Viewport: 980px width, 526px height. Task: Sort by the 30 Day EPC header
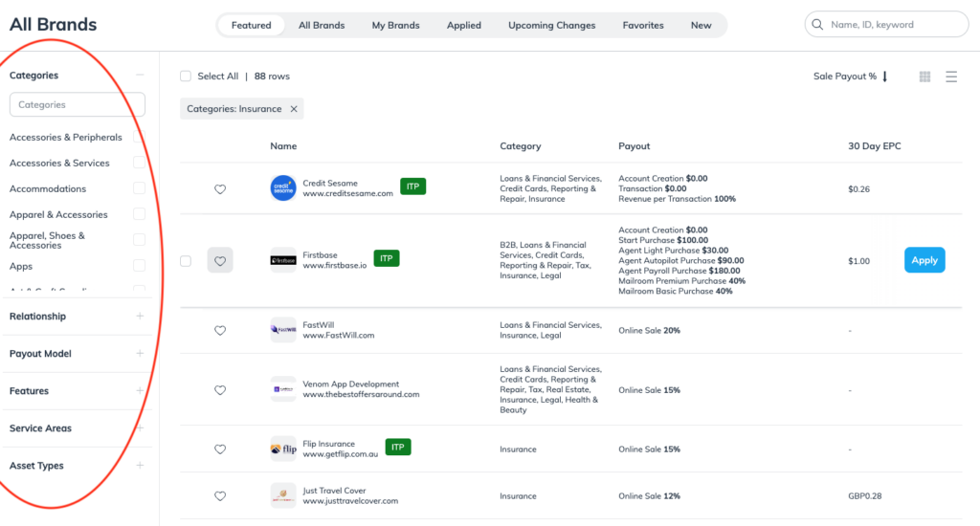[875, 146]
